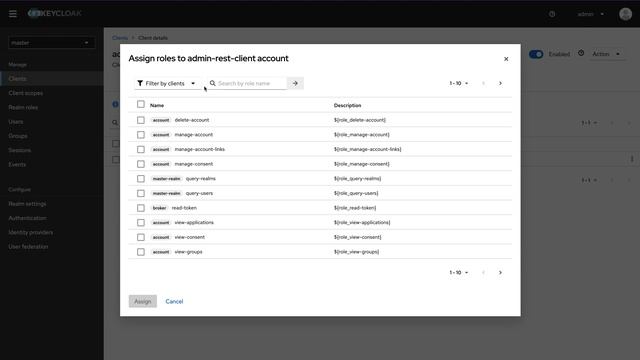
Task: Click the delete-account role name
Action: point(192,120)
